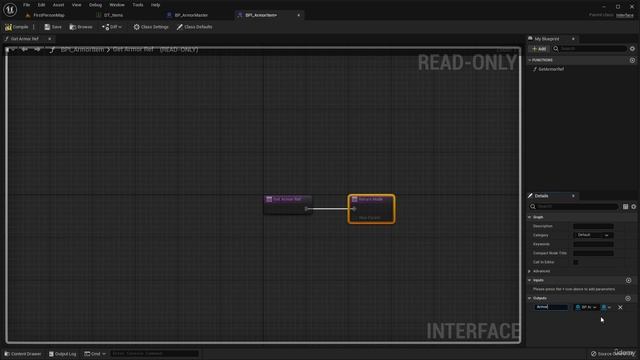The height and width of the screenshot is (360, 640).
Task: Add a new output parameter
Action: coord(628,298)
